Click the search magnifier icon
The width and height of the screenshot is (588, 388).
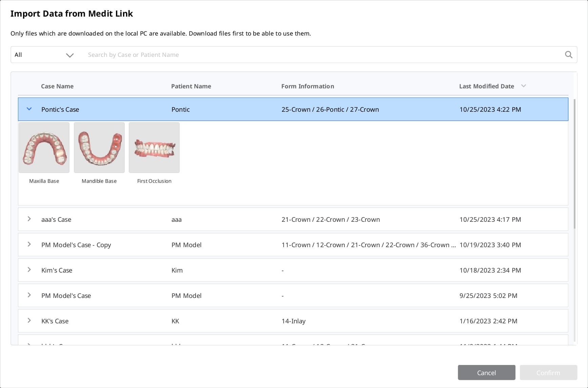tap(568, 55)
